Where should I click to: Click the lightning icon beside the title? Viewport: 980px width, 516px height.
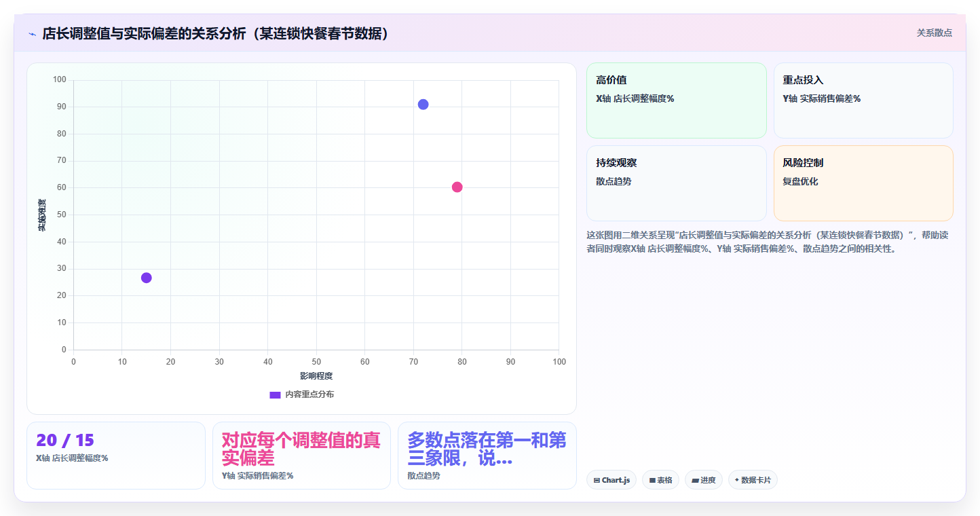point(32,33)
